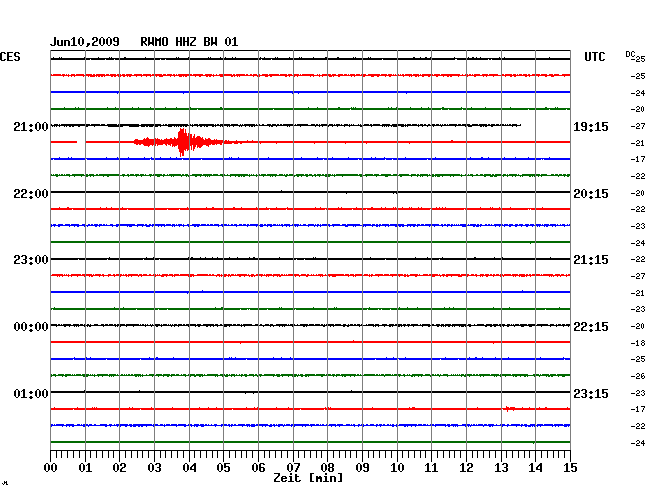The image size is (650, 494).
Task: Click the "11" tick label on time axis
Action: pyautogui.click(x=431, y=468)
